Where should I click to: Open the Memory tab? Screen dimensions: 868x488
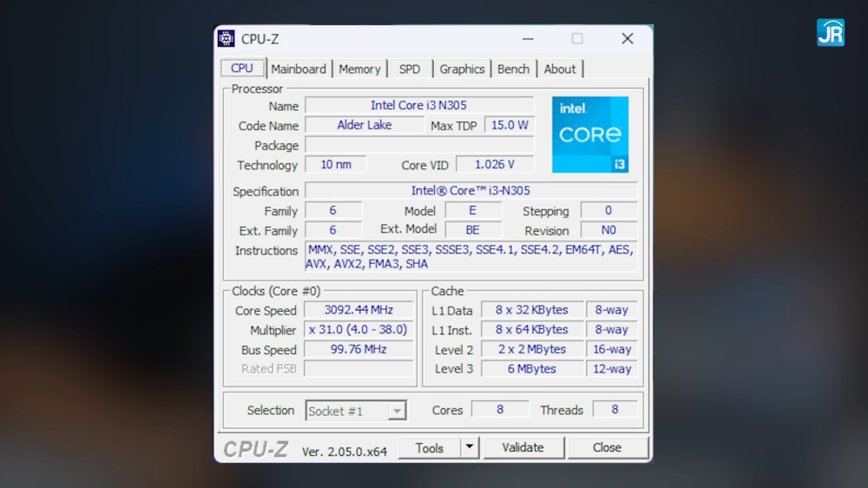[x=360, y=69]
